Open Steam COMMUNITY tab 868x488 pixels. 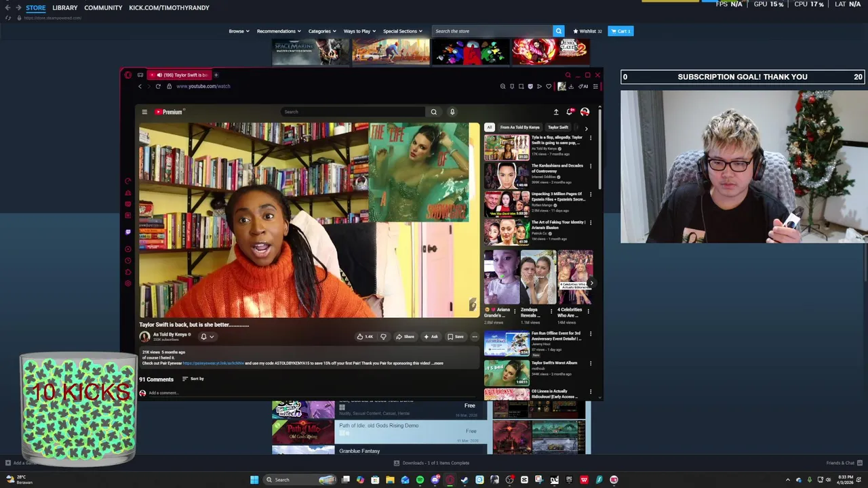point(103,7)
